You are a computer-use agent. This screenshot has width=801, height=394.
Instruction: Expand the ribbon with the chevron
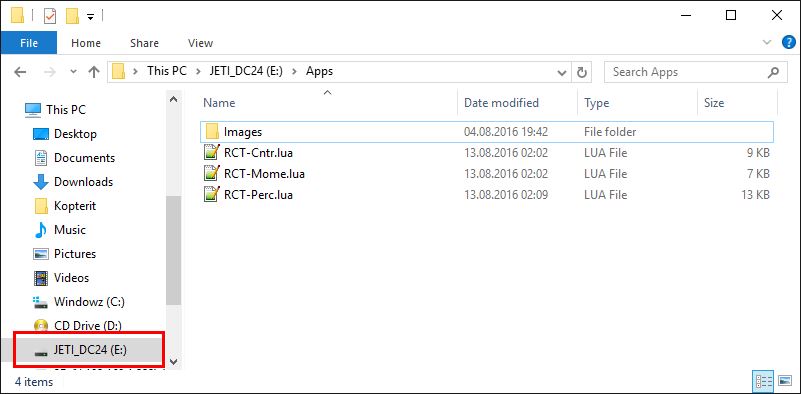767,42
